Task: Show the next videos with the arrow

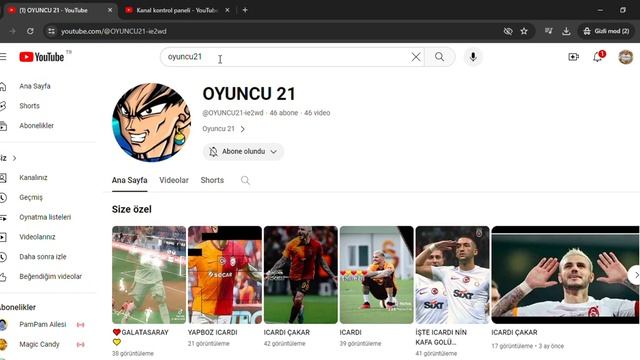Action: (635, 276)
